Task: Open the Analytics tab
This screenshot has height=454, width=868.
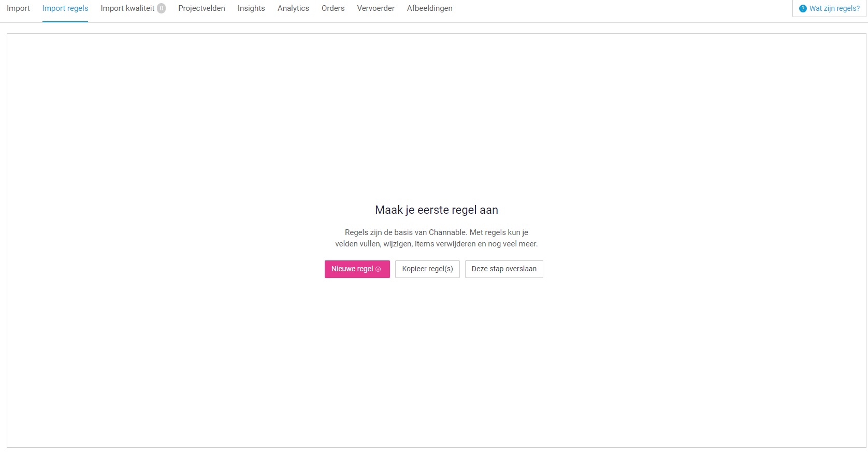Action: pyautogui.click(x=293, y=8)
